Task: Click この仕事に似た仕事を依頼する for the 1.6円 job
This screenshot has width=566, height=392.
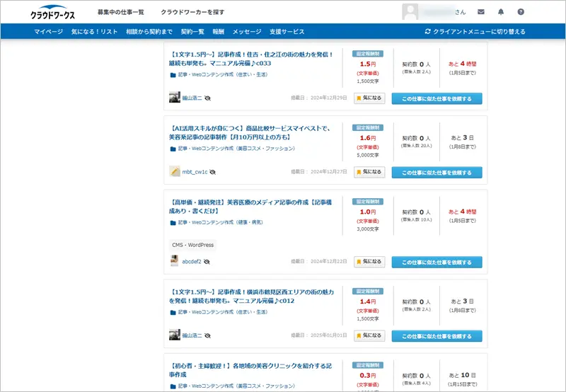Action: coord(437,172)
